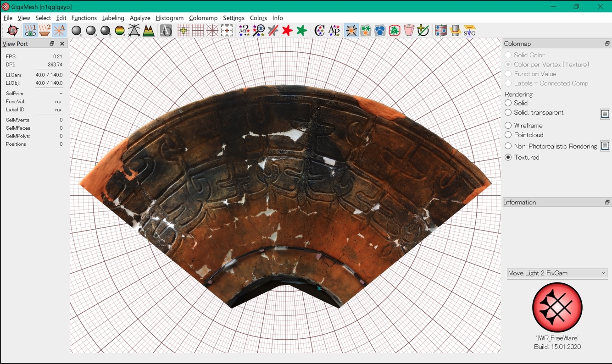Toggle the ambient light 'A' star icon
The width and height of the screenshot is (612, 364).
click(59, 31)
